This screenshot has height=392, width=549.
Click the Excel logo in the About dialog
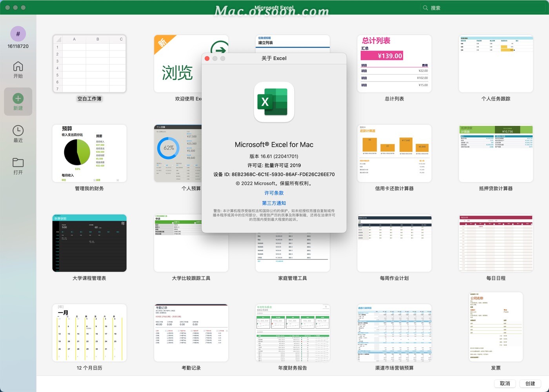tap(274, 102)
